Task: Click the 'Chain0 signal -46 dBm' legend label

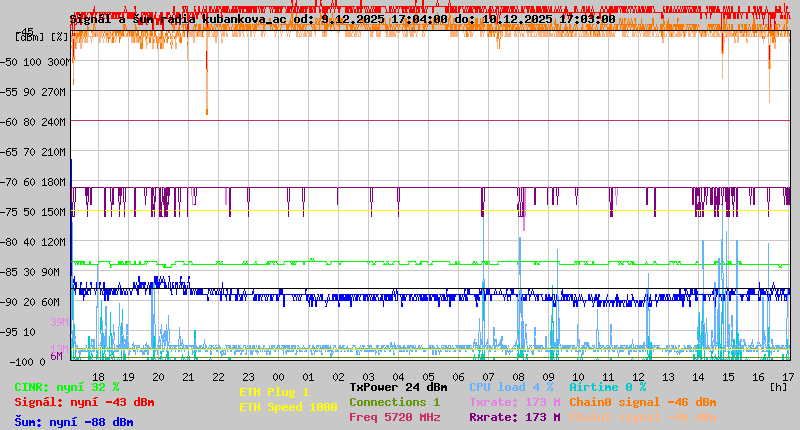Action: tap(643, 402)
